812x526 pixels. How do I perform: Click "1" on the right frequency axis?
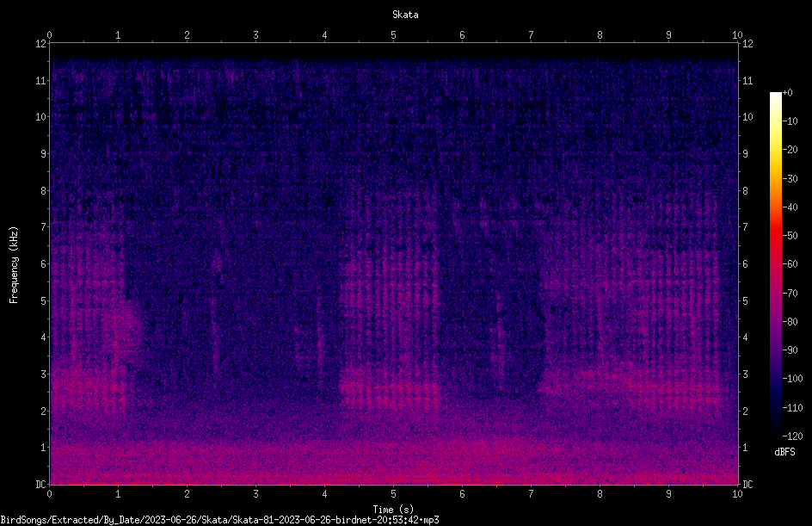pyautogui.click(x=745, y=448)
